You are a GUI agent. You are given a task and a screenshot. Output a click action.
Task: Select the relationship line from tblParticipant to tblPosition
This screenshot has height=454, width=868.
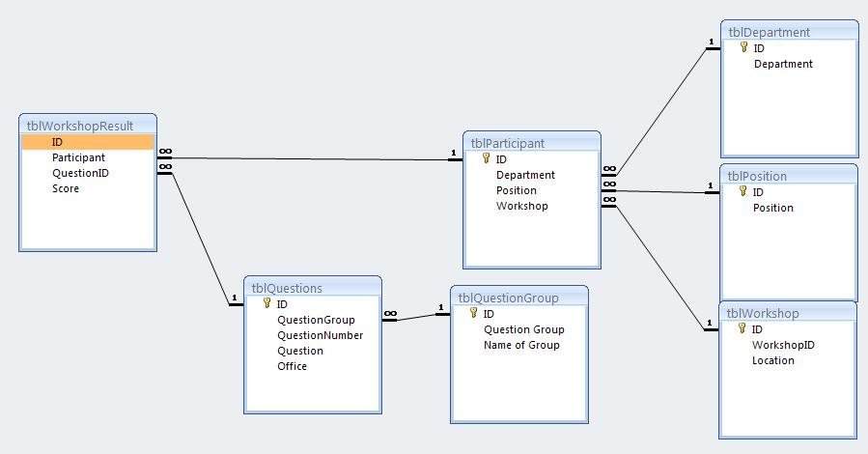[659, 191]
